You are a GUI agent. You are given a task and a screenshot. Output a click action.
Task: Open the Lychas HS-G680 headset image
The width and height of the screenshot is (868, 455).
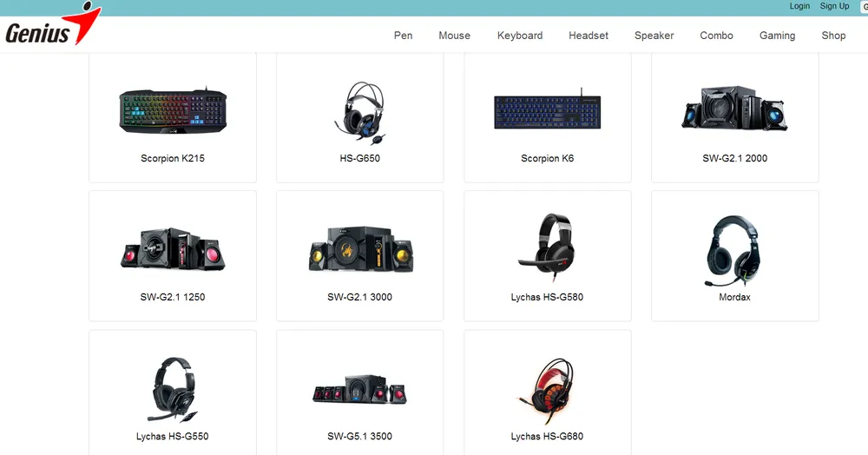[546, 392]
